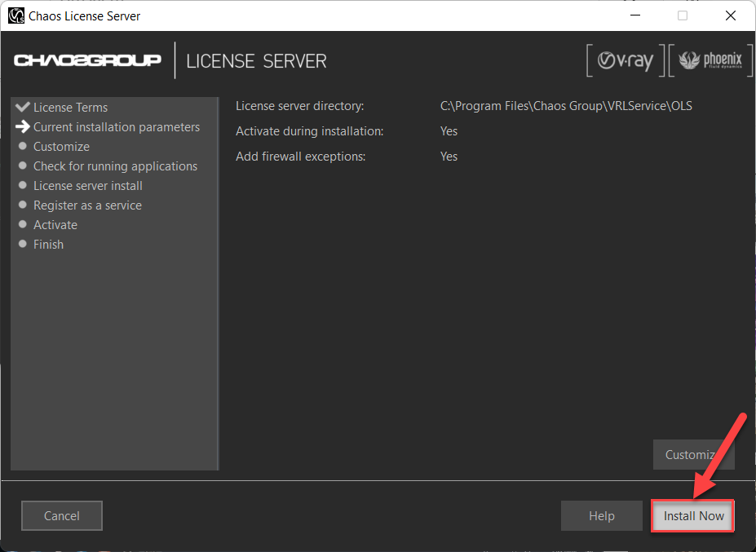Click the License Terms checkmark icon
This screenshot has height=552, width=756.
click(23, 107)
